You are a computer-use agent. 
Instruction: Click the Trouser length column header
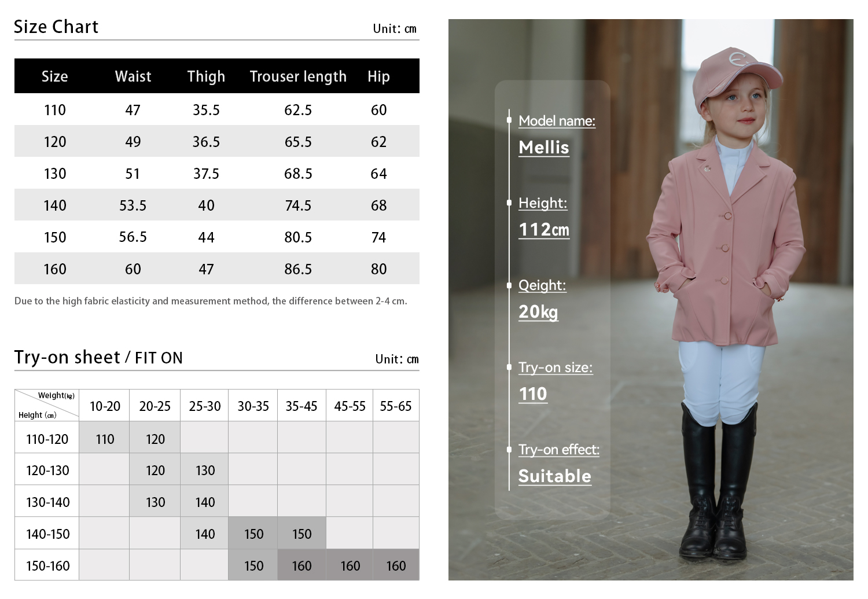(297, 76)
